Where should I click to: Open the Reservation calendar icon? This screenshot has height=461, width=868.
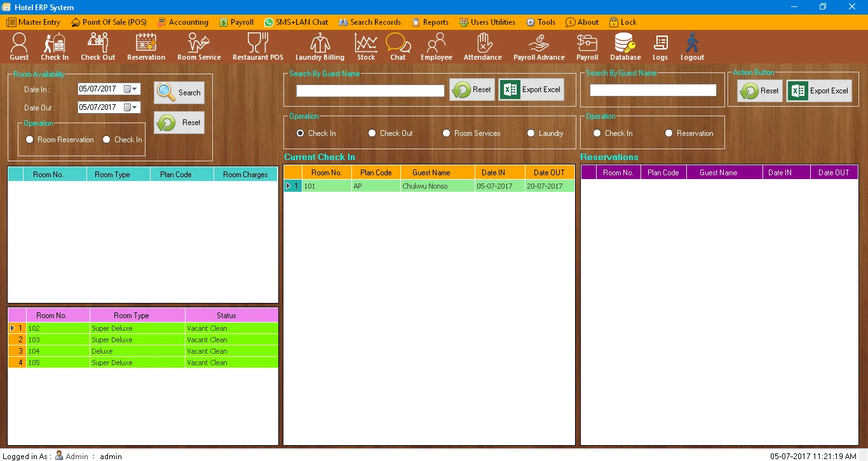146,47
